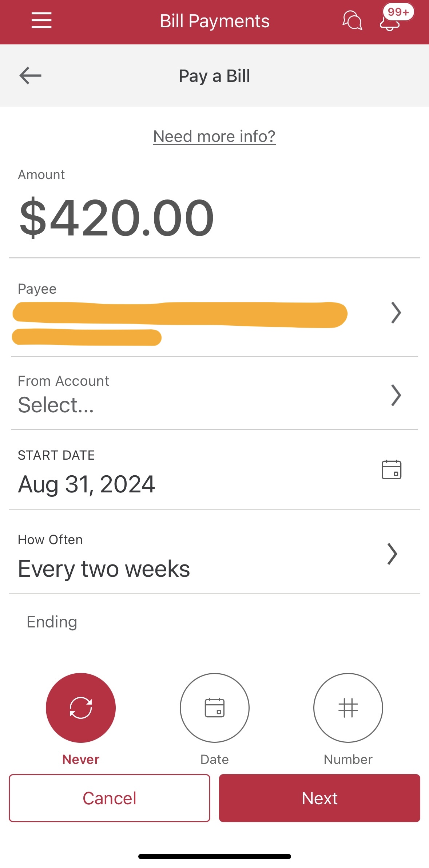This screenshot has height=868, width=429.
Task: Open the chat support icon
Action: click(x=352, y=20)
